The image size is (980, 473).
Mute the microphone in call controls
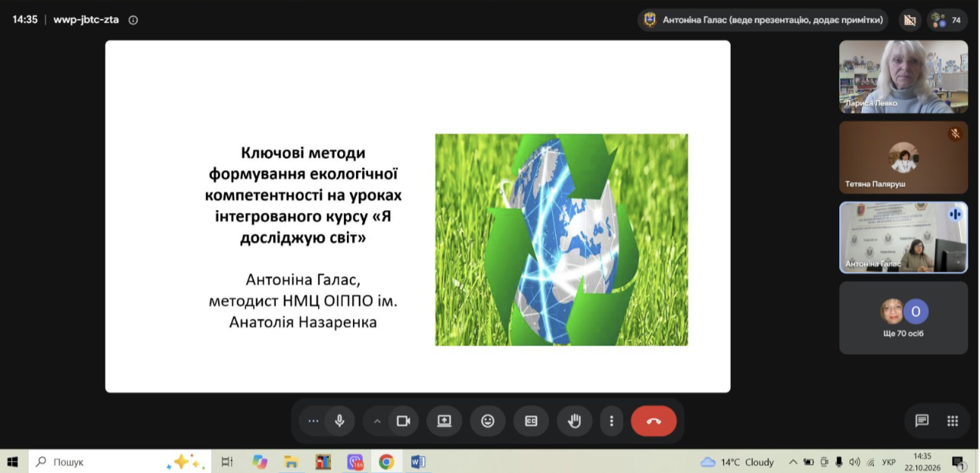(x=339, y=421)
